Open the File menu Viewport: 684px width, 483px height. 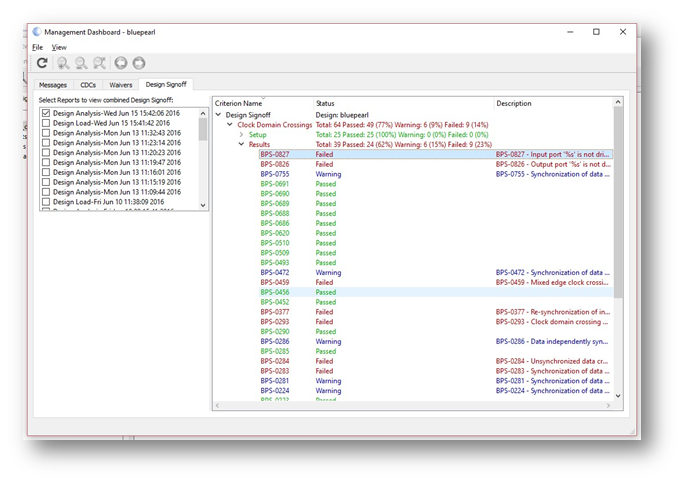(x=38, y=47)
